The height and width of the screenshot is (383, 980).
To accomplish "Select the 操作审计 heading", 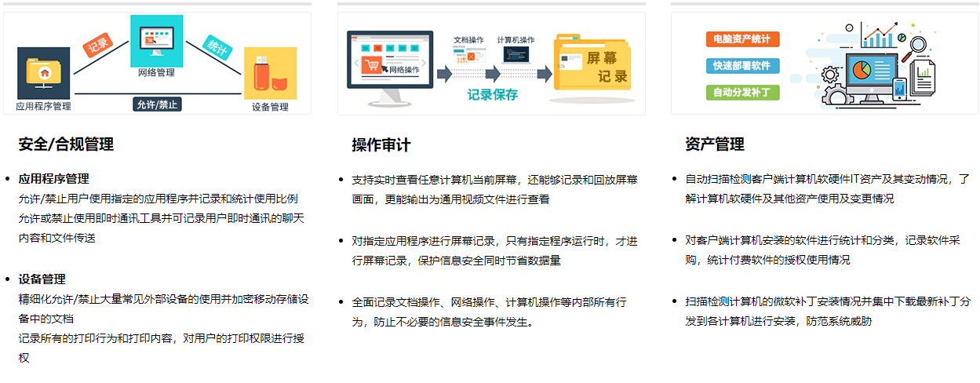I will pyautogui.click(x=381, y=144).
